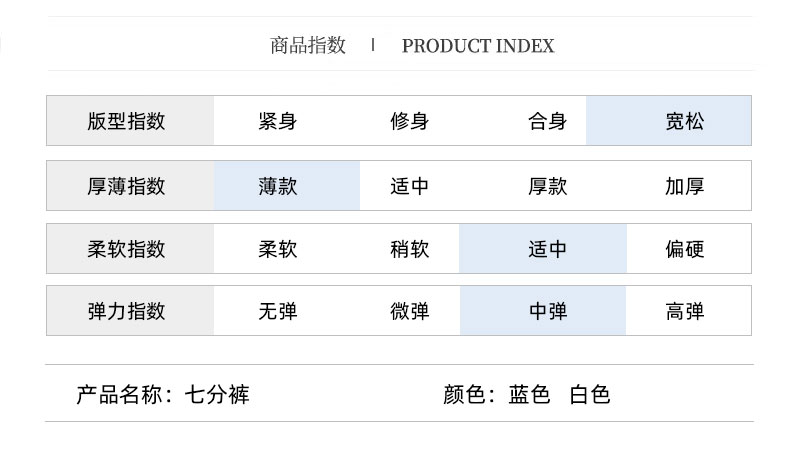Click the 加厚 thickness option
The image size is (790, 457).
pyautogui.click(x=684, y=186)
